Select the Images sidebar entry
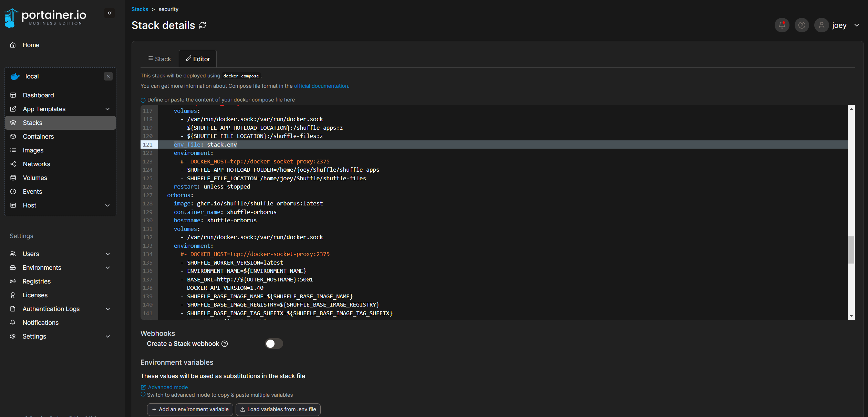 (33, 150)
